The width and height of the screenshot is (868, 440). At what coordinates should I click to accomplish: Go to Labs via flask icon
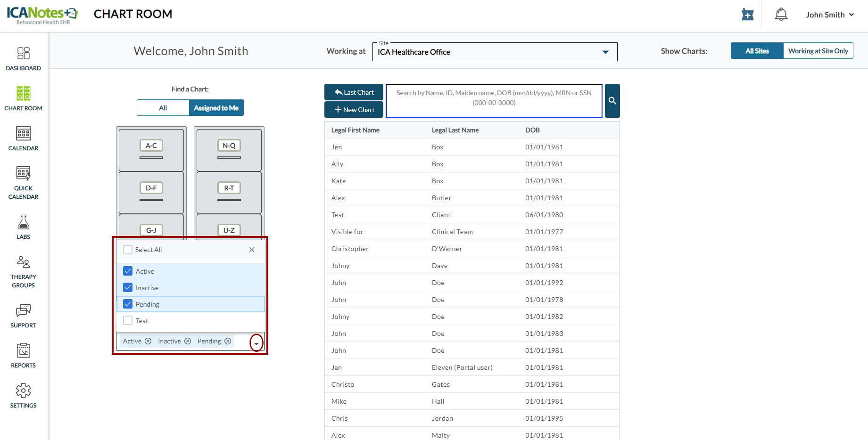(23, 227)
